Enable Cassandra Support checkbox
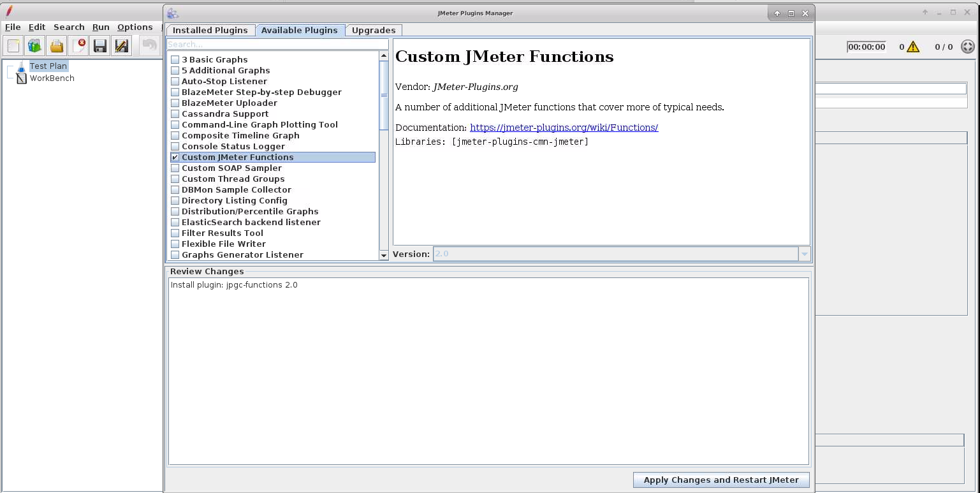 pos(175,114)
